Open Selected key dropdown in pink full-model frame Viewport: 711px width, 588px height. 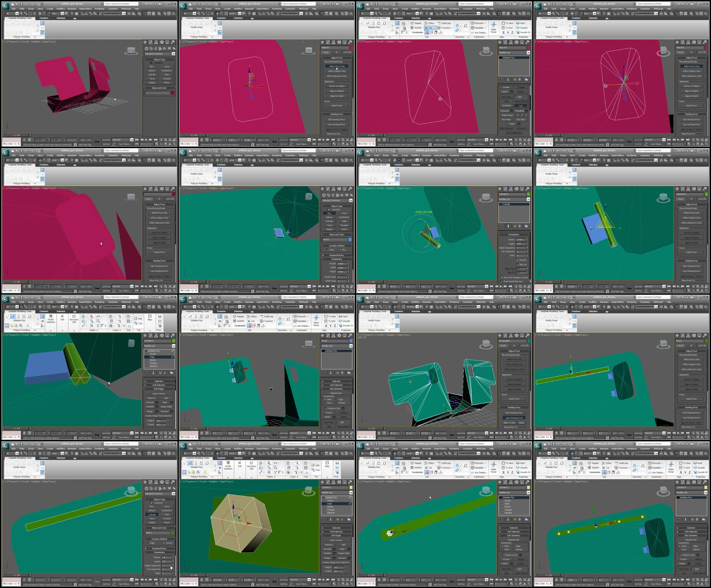point(123,140)
